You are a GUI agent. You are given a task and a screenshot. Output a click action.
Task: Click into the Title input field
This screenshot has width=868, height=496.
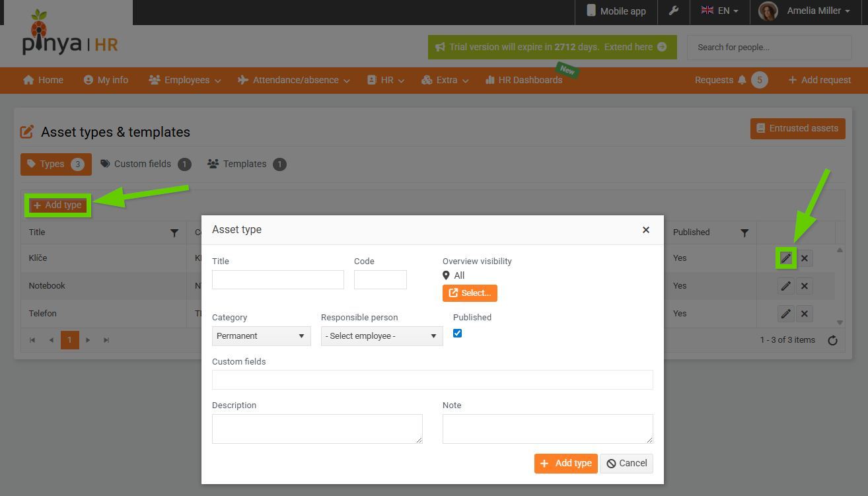[278, 280]
